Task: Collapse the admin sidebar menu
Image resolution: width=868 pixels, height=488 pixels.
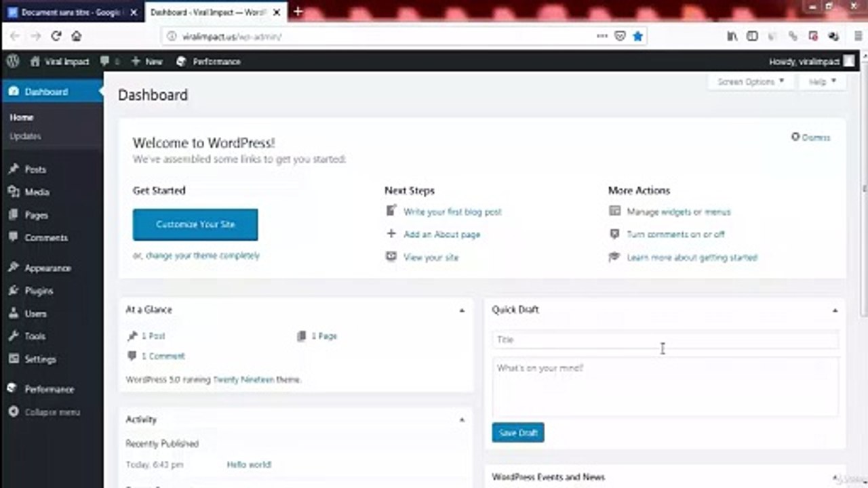Action: tap(52, 412)
